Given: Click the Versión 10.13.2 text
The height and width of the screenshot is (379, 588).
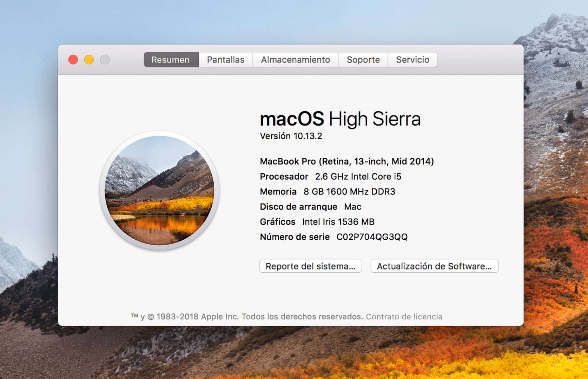Looking at the screenshot, I should [x=291, y=136].
